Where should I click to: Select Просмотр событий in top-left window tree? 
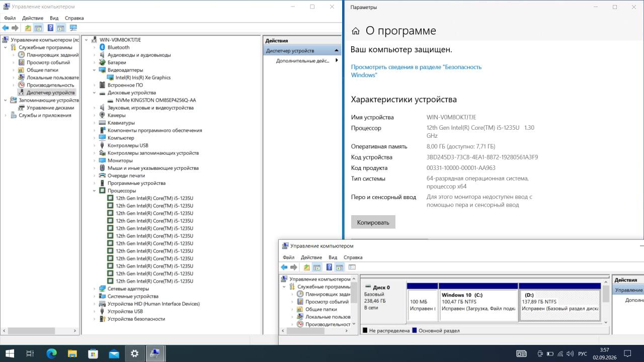pyautogui.click(x=48, y=62)
